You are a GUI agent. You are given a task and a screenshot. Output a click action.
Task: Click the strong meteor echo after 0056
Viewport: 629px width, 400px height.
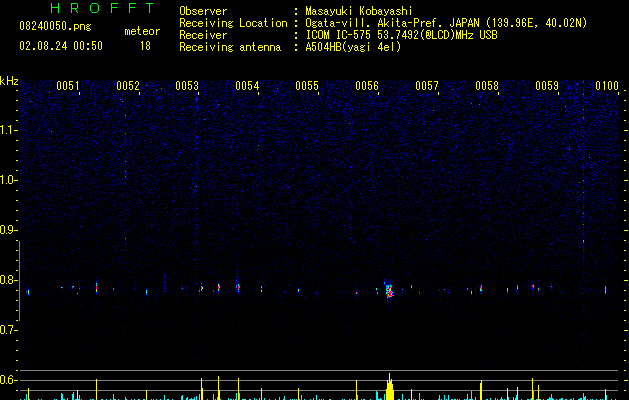(x=389, y=291)
